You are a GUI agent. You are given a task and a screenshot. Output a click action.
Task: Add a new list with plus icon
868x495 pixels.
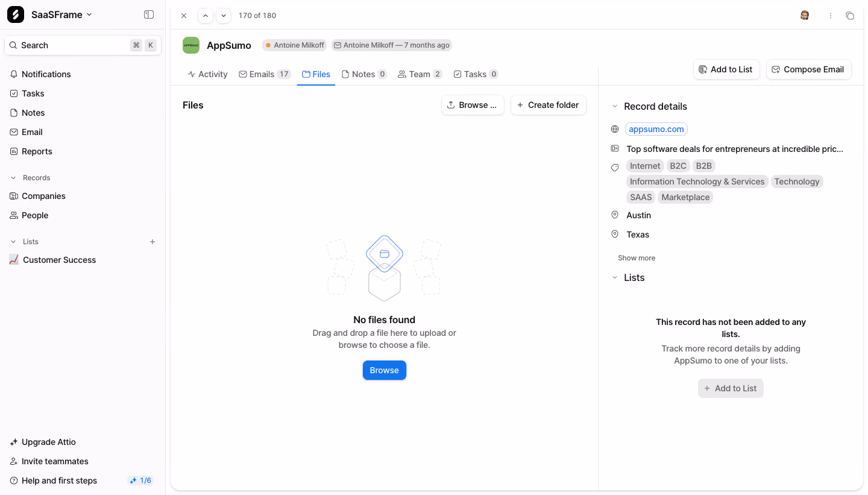153,242
